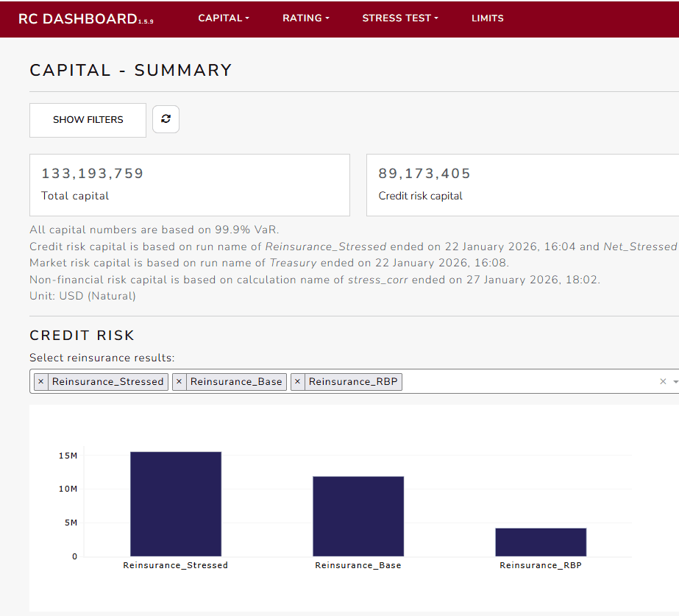Remove the Reinsurance_Stressed tag
This screenshot has height=616, width=679.
41,382
